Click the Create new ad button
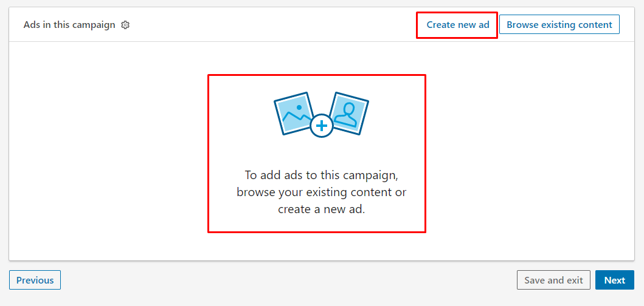Image resolution: width=644 pixels, height=306 pixels. click(457, 25)
